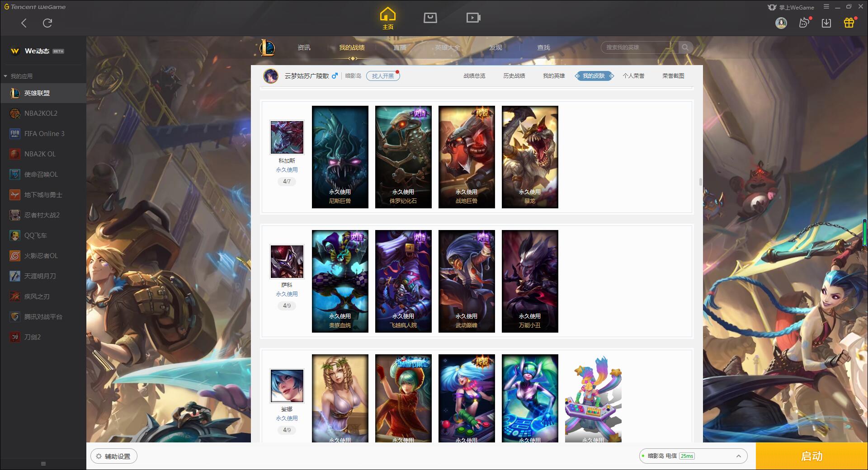The width and height of the screenshot is (868, 470).
Task: Click the search hero input field
Action: [x=640, y=47]
